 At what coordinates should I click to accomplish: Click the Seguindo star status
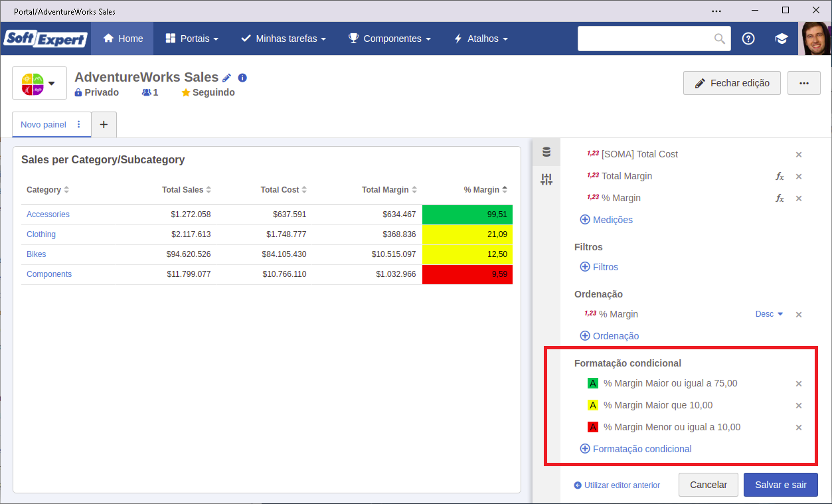pyautogui.click(x=208, y=92)
